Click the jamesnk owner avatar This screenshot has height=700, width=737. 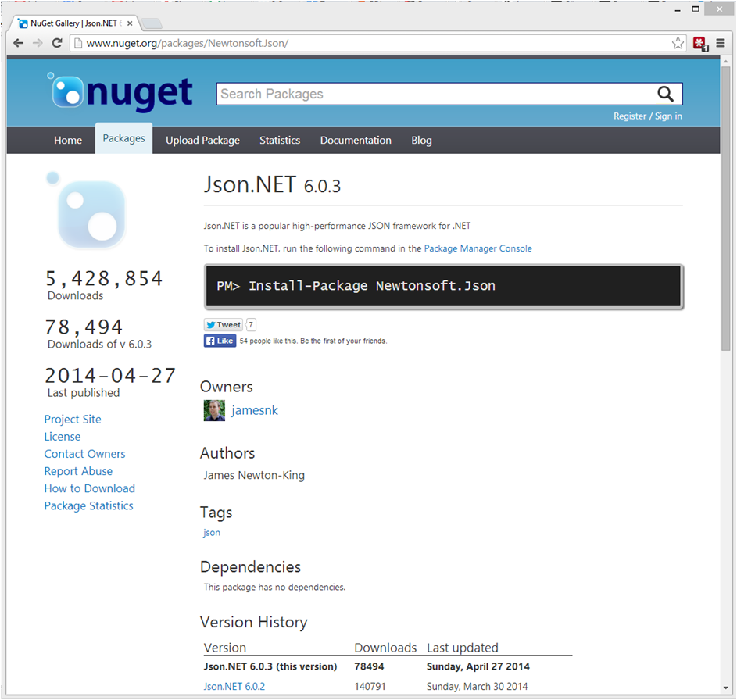(214, 410)
